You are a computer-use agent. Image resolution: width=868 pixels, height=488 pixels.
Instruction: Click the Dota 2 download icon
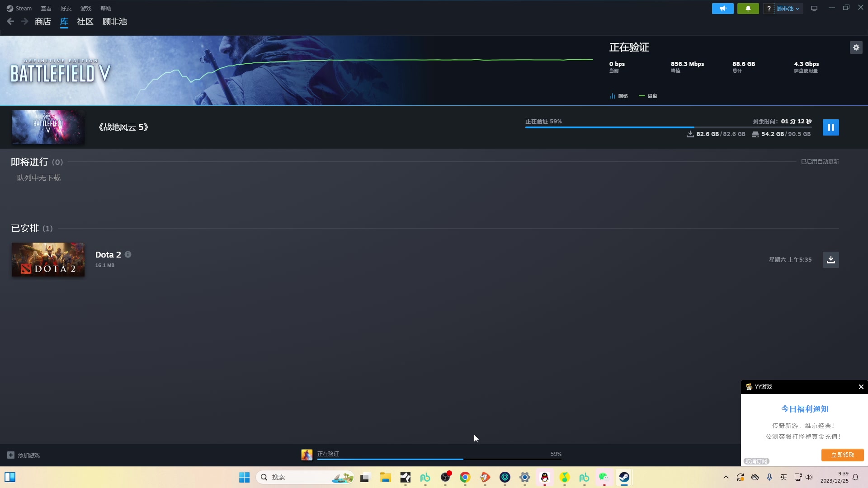click(830, 260)
